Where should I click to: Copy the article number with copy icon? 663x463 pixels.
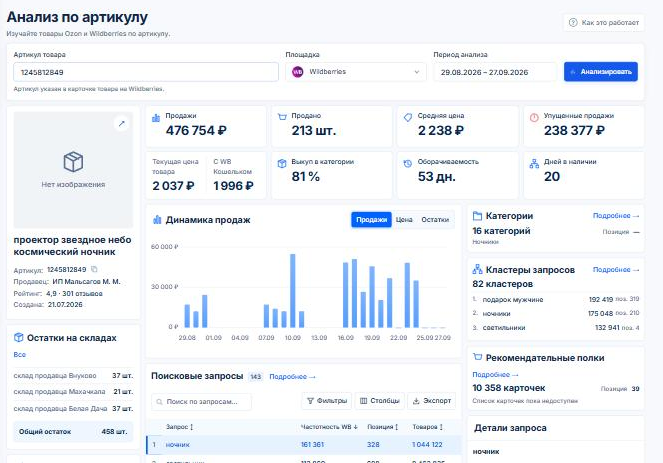pos(94,269)
